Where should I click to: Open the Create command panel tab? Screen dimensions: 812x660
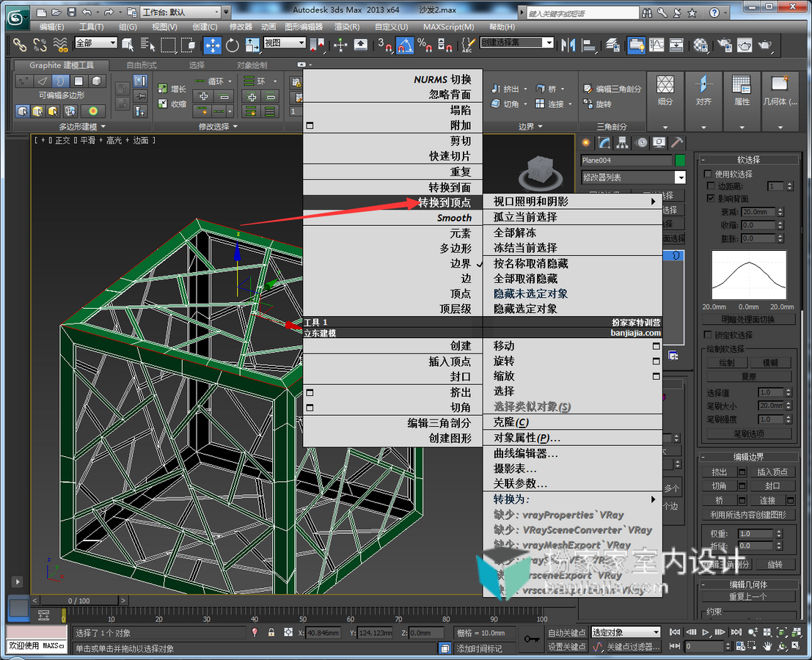click(x=585, y=142)
